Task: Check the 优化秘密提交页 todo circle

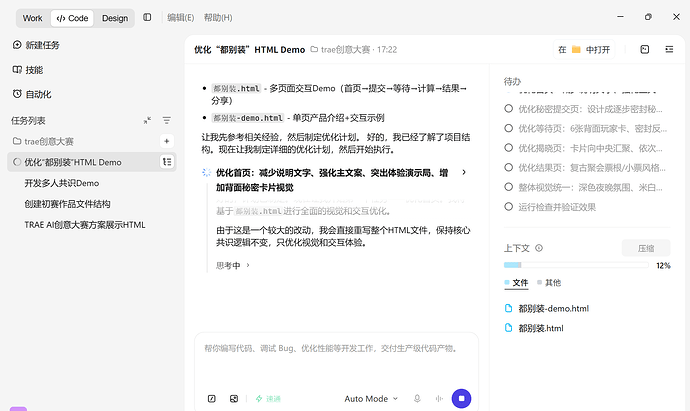Action: [x=509, y=108]
